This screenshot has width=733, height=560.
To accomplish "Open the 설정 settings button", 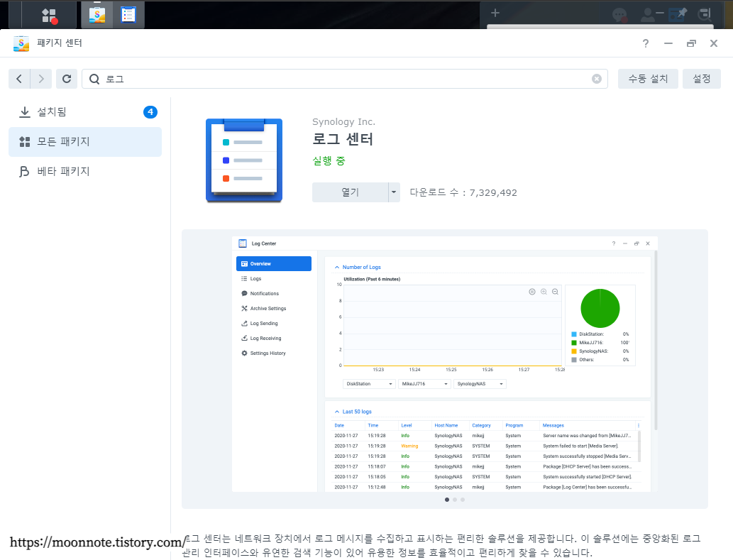I will coord(702,79).
